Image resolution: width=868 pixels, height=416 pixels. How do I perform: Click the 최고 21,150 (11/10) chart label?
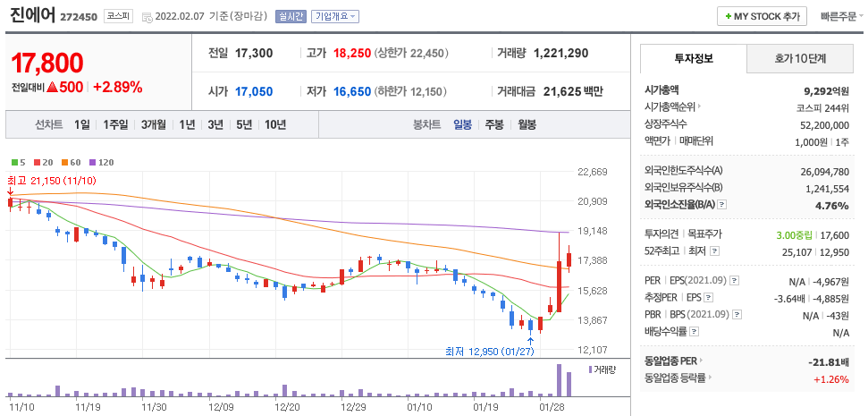52,181
